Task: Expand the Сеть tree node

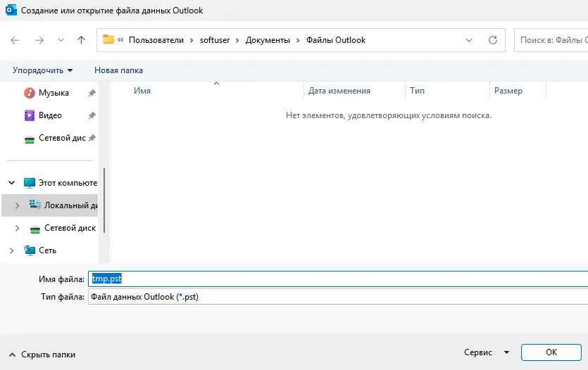Action: click(x=12, y=250)
